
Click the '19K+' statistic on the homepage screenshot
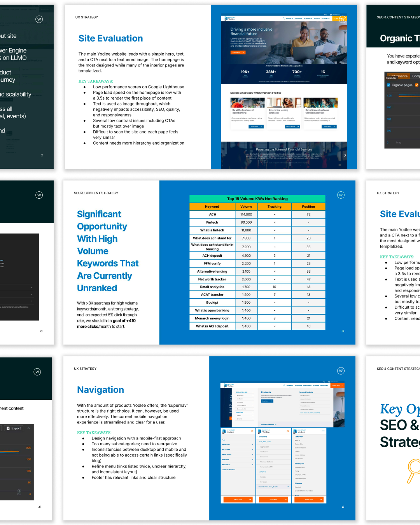[245, 72]
